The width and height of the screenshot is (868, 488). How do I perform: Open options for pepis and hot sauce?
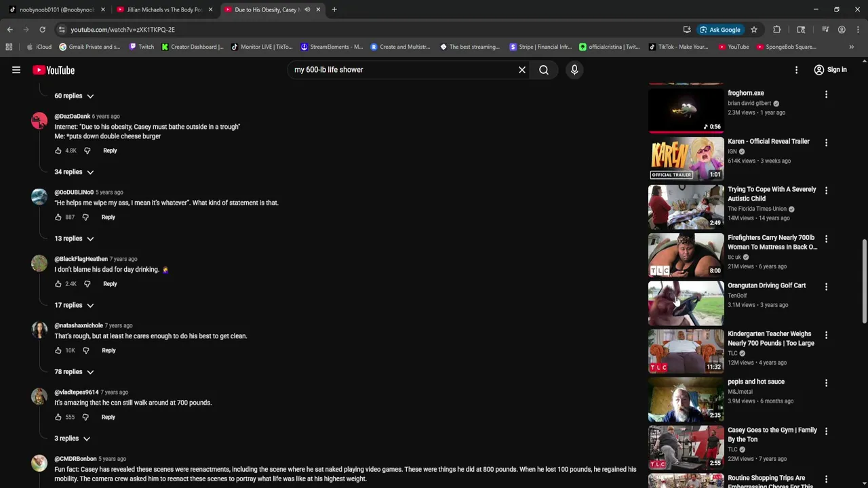(826, 384)
